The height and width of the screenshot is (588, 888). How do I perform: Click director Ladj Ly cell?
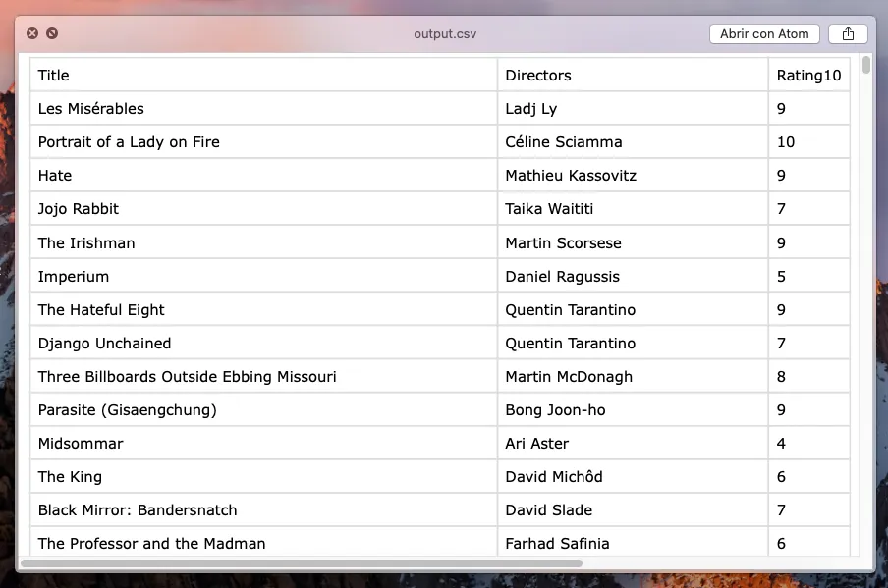(x=633, y=109)
